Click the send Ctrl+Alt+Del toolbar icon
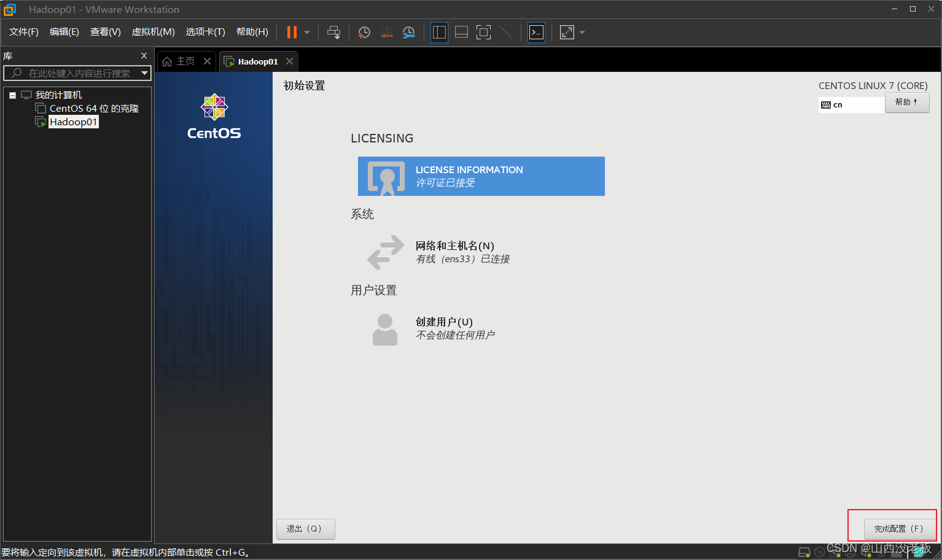Viewport: 942px width, 560px height. coord(333,33)
